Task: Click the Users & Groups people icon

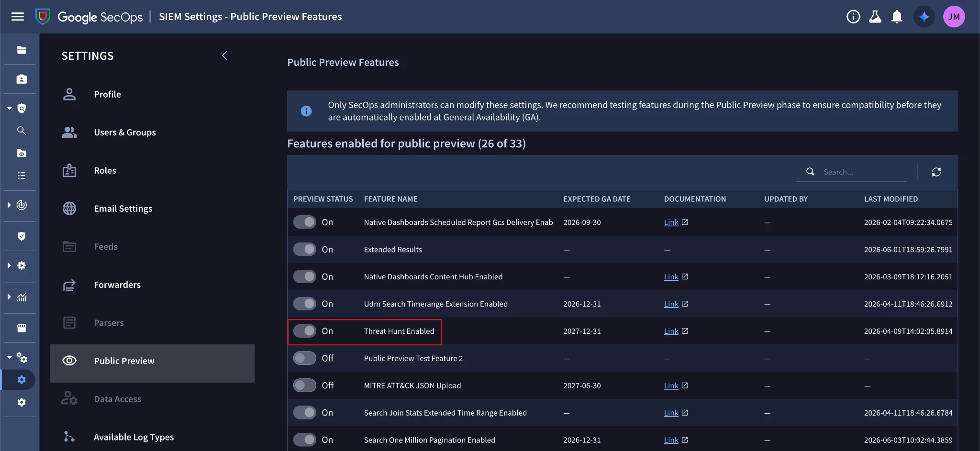Action: tap(69, 132)
